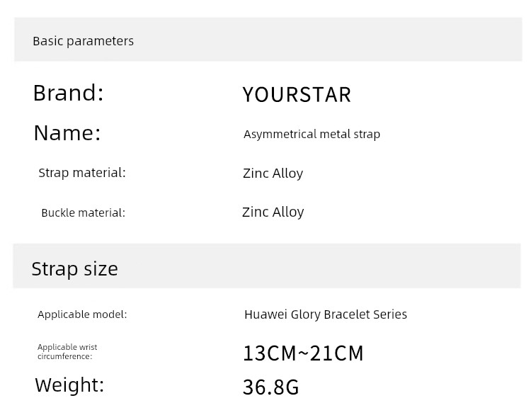Click the word size in Strap size
Screen dimensions: 531x420
coord(101,269)
